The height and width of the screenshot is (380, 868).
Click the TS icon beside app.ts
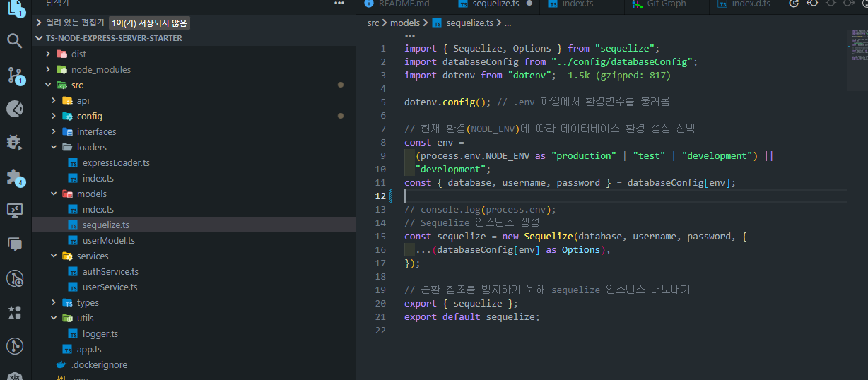67,349
